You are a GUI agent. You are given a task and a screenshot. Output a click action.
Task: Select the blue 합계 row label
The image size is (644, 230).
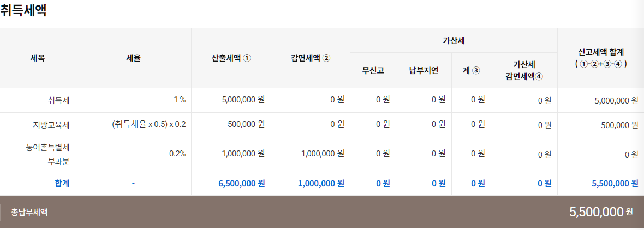tap(62, 183)
